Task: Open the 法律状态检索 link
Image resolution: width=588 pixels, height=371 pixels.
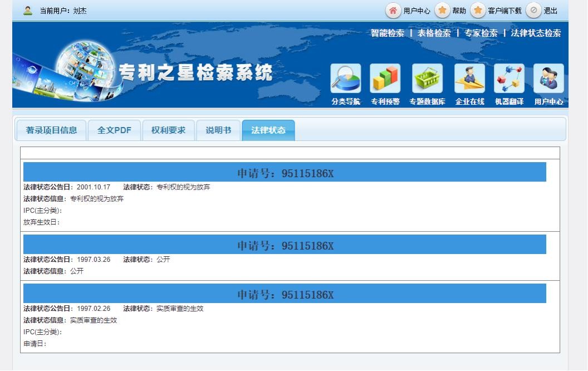Action: 536,33
